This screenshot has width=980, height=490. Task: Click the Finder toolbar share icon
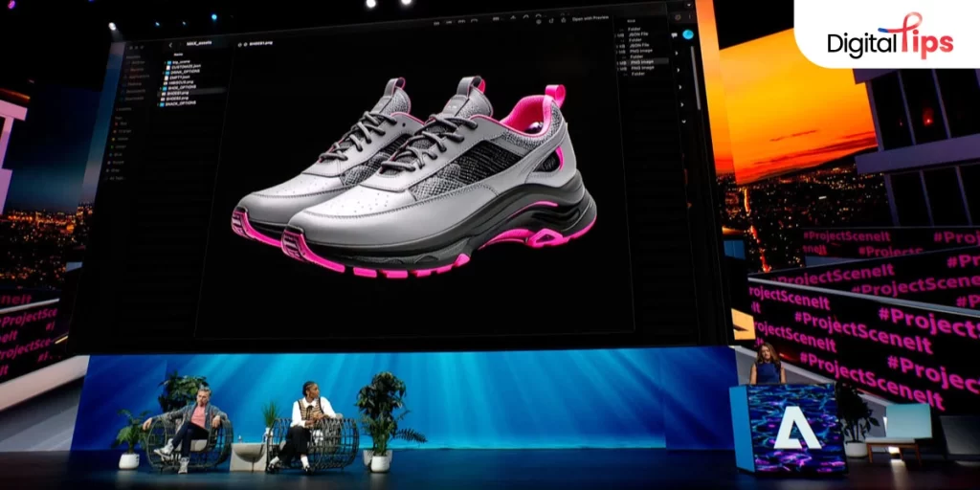coord(513,17)
